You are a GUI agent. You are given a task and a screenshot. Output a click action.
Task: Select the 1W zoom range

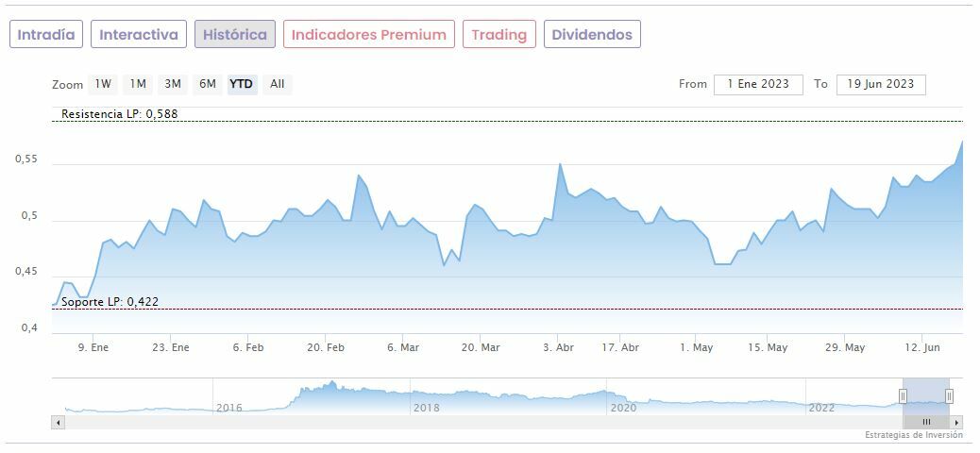103,84
